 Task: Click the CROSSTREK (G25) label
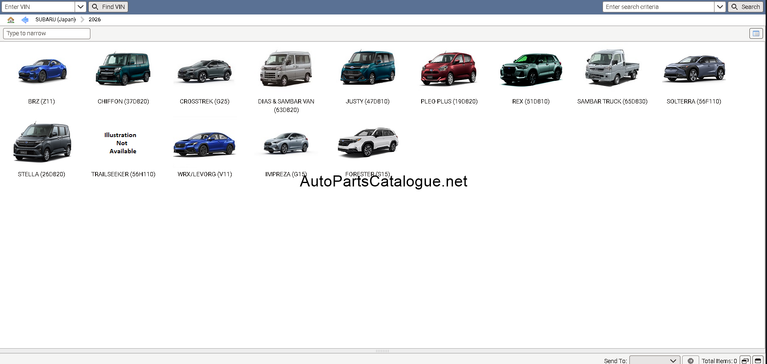tap(204, 102)
